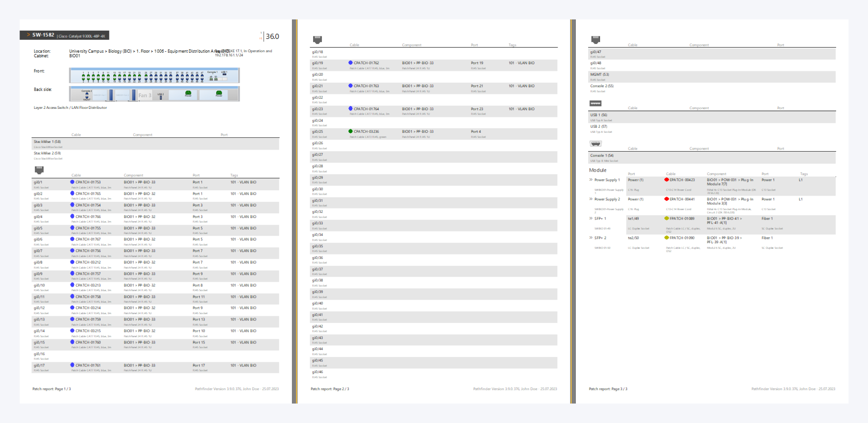Click the RJ45 port icon above the gi0/18 row

317,40
